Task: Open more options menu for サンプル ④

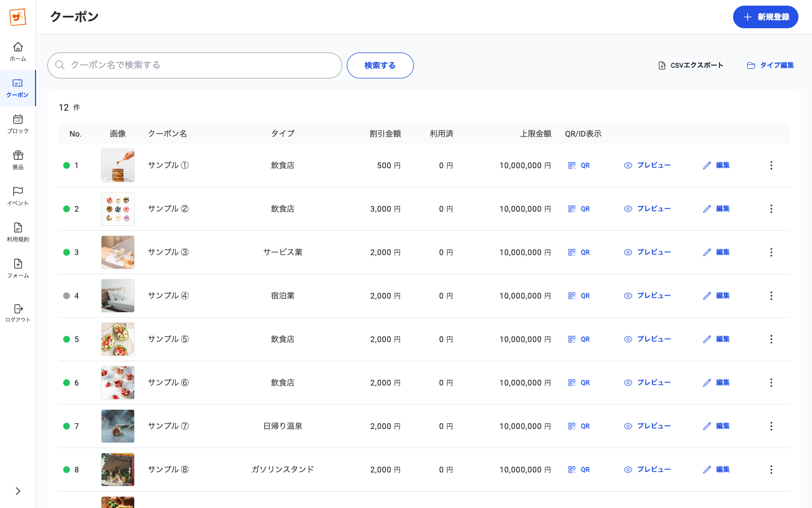Action: [x=771, y=296]
